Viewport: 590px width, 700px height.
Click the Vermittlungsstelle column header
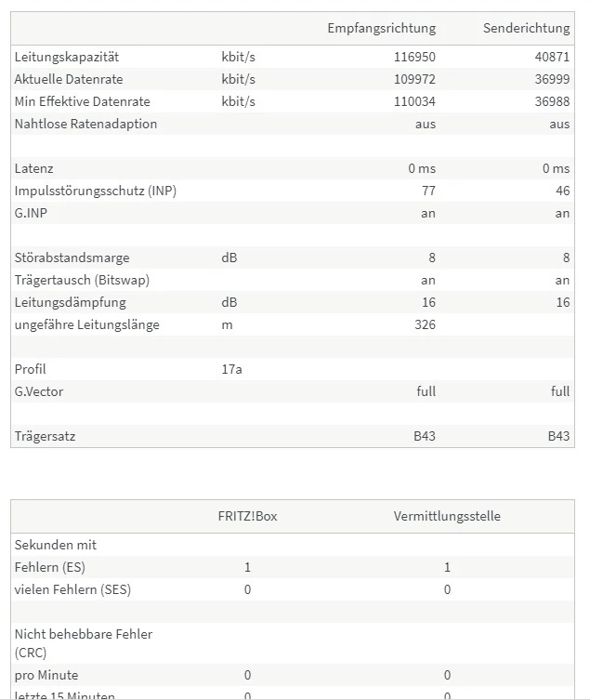tap(447, 516)
